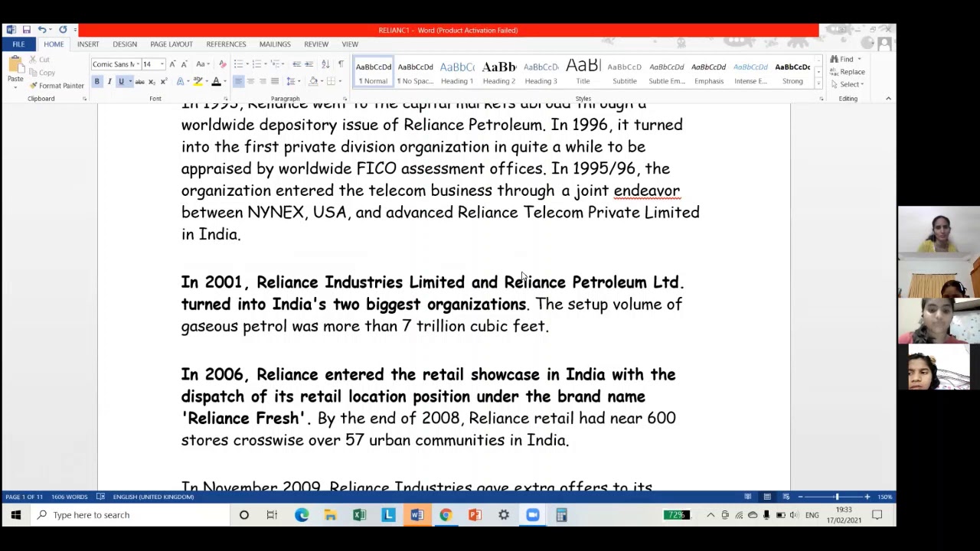Image resolution: width=980 pixels, height=551 pixels.
Task: Toggle Show/Hide paragraph marks
Action: coord(341,64)
